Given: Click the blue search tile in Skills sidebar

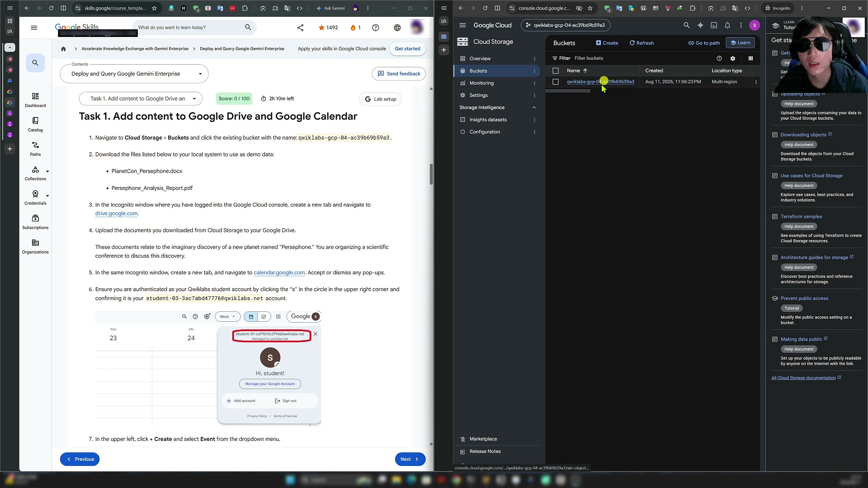Looking at the screenshot, I should point(35,63).
